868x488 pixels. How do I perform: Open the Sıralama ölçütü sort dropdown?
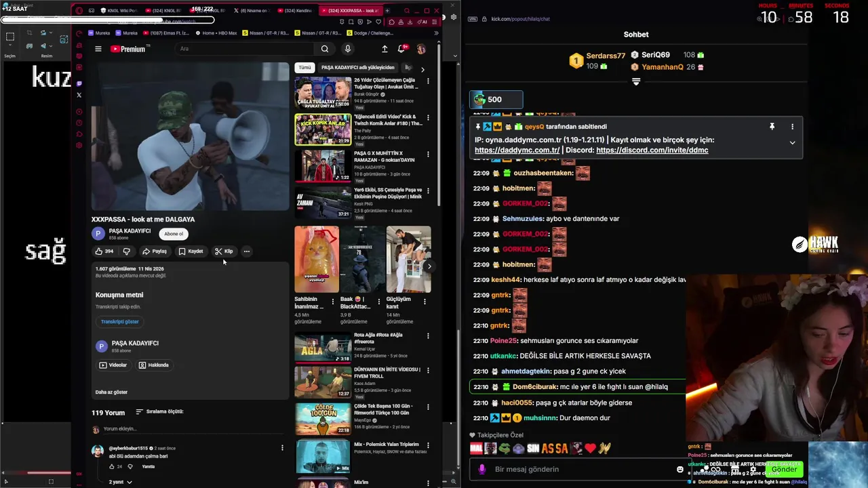(x=159, y=411)
